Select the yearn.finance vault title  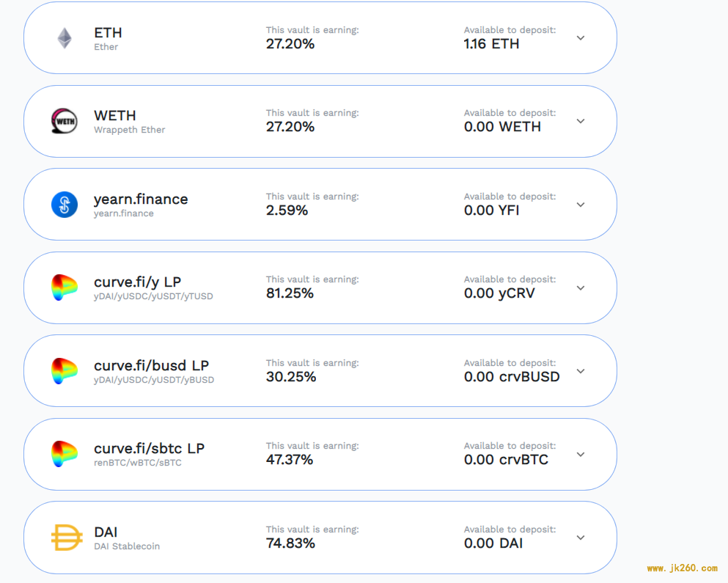(x=141, y=199)
